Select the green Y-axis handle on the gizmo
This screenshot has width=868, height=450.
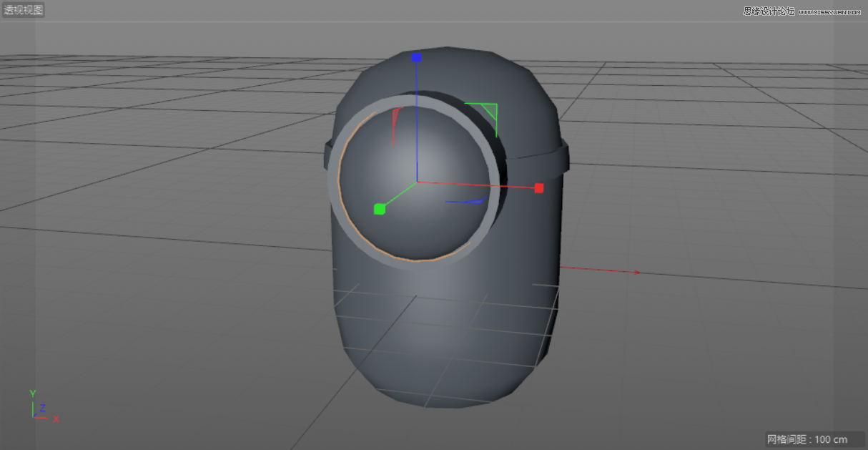pyautogui.click(x=378, y=210)
